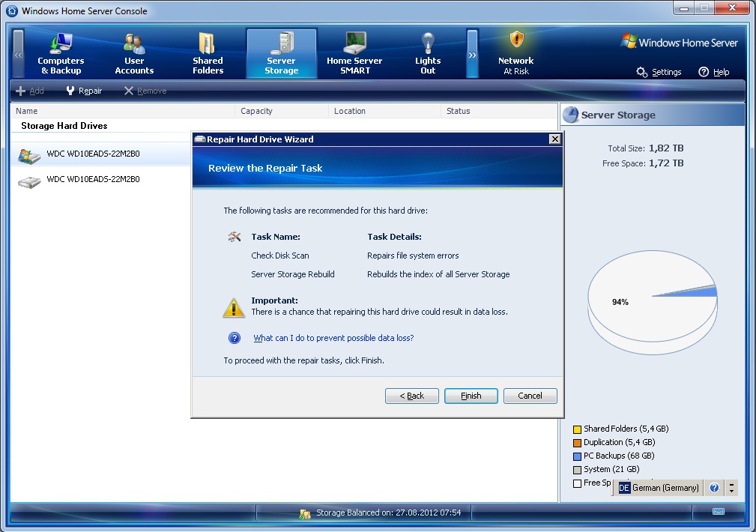
Task: Switch to User Accounts tab
Action: click(134, 53)
